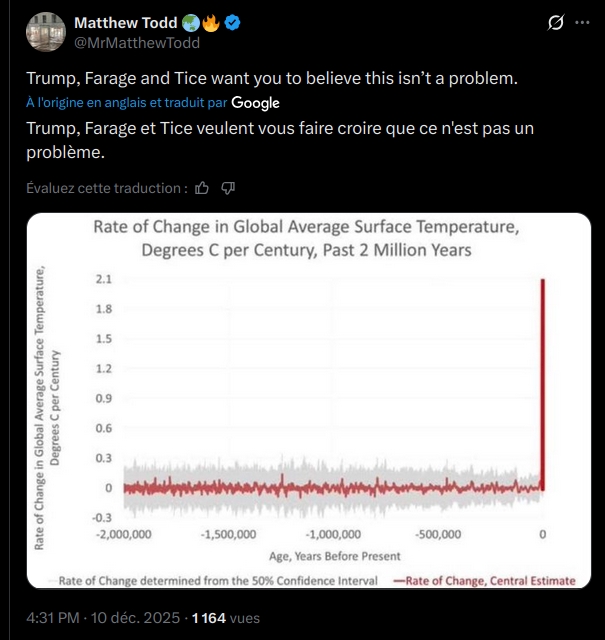
Task: Rate the translation with thumbs down
Action: click(228, 187)
